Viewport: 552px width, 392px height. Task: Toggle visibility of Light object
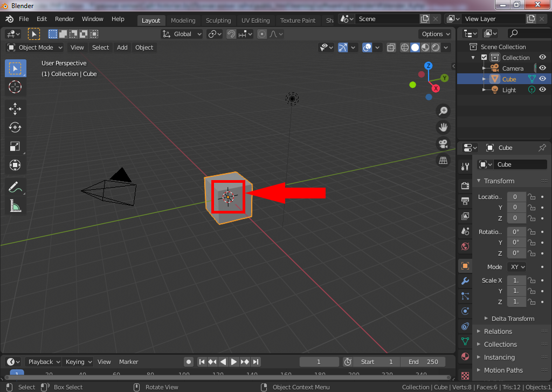(x=542, y=90)
